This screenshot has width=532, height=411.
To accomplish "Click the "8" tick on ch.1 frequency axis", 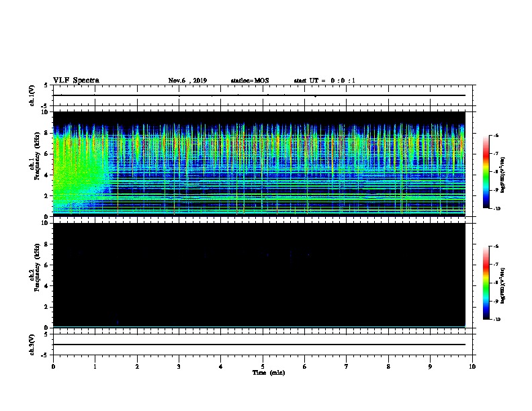I will point(47,133).
